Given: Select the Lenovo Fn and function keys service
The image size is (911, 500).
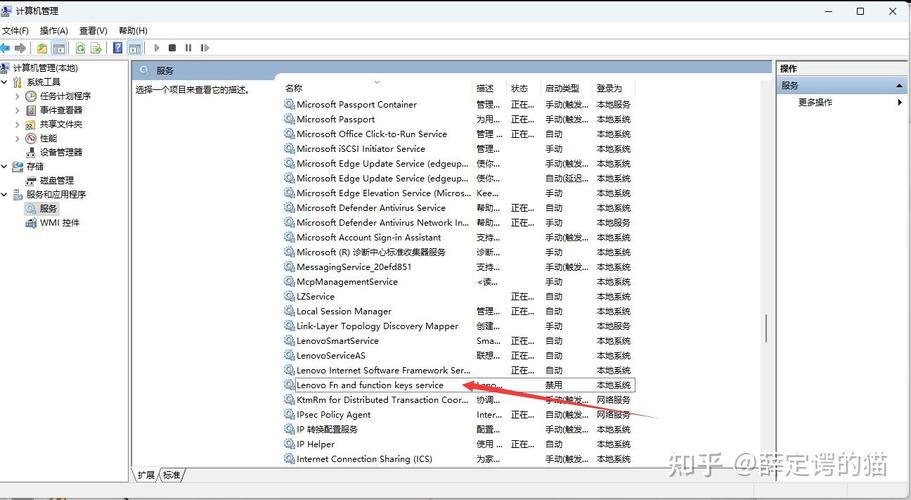Looking at the screenshot, I should click(x=369, y=385).
